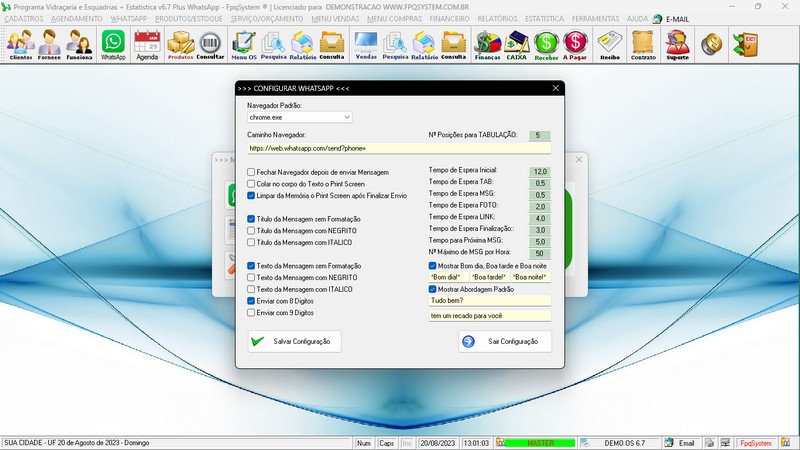Toggle Fechar Navegador depois de enviar Mensagem

[x=251, y=172]
